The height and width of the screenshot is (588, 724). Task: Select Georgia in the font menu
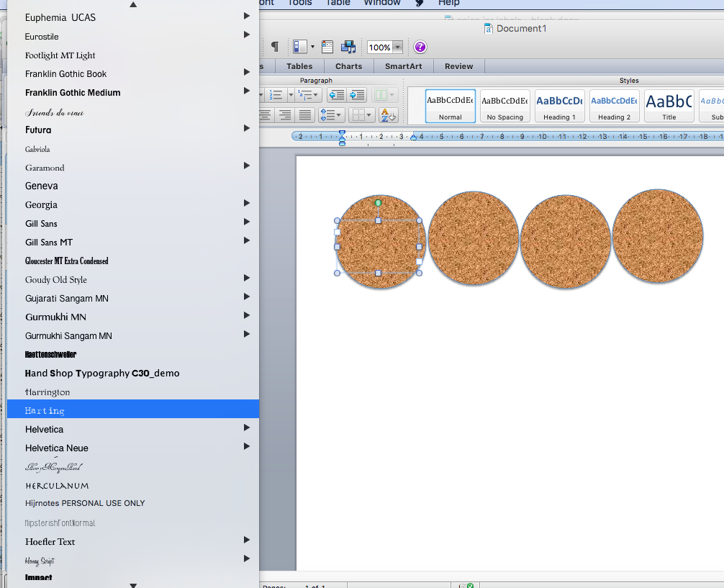coord(41,204)
